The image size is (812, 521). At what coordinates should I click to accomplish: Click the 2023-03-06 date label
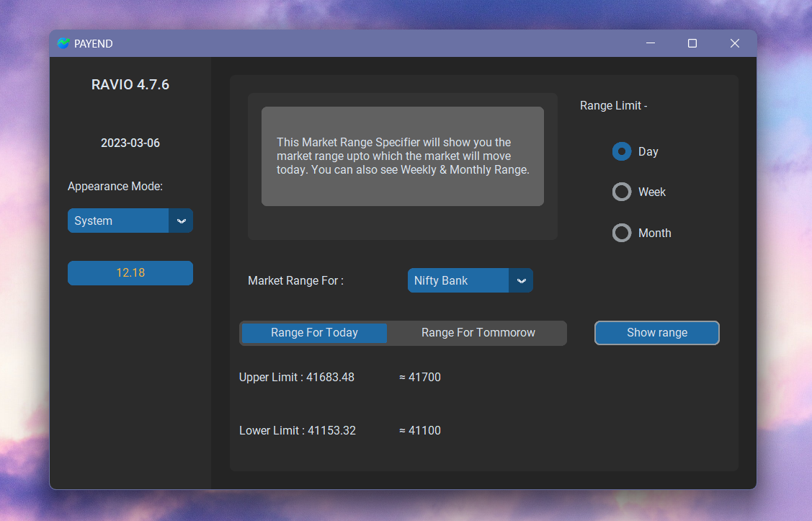point(130,143)
